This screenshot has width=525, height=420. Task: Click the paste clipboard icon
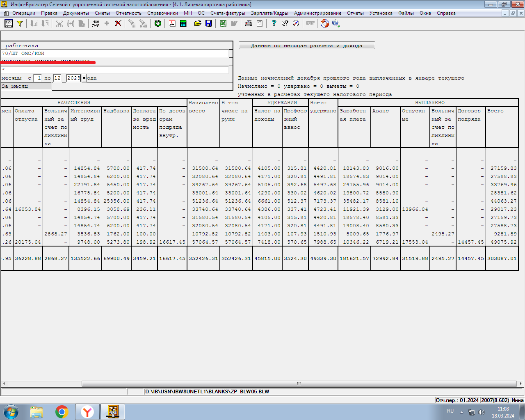coord(82,23)
